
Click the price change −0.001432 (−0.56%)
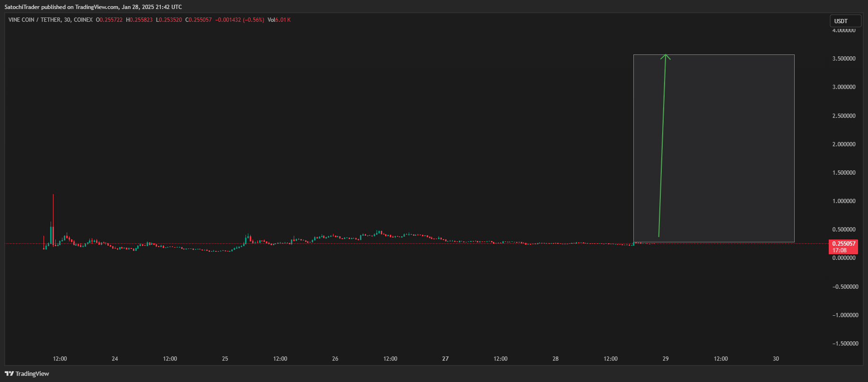click(239, 20)
